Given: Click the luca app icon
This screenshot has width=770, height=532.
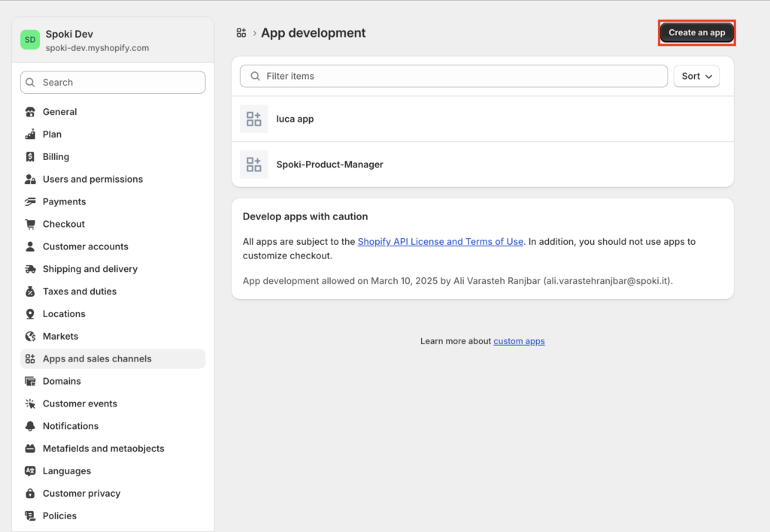Looking at the screenshot, I should [253, 119].
